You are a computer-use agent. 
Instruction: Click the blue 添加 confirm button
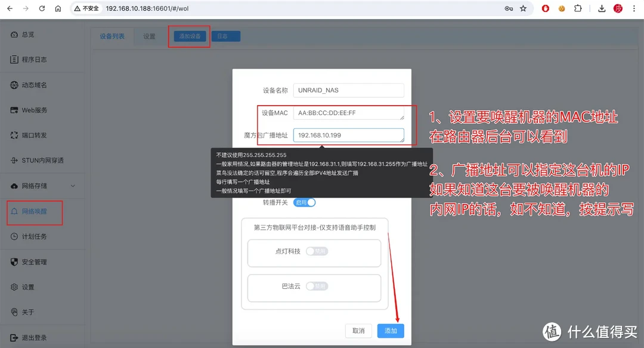tap(391, 331)
